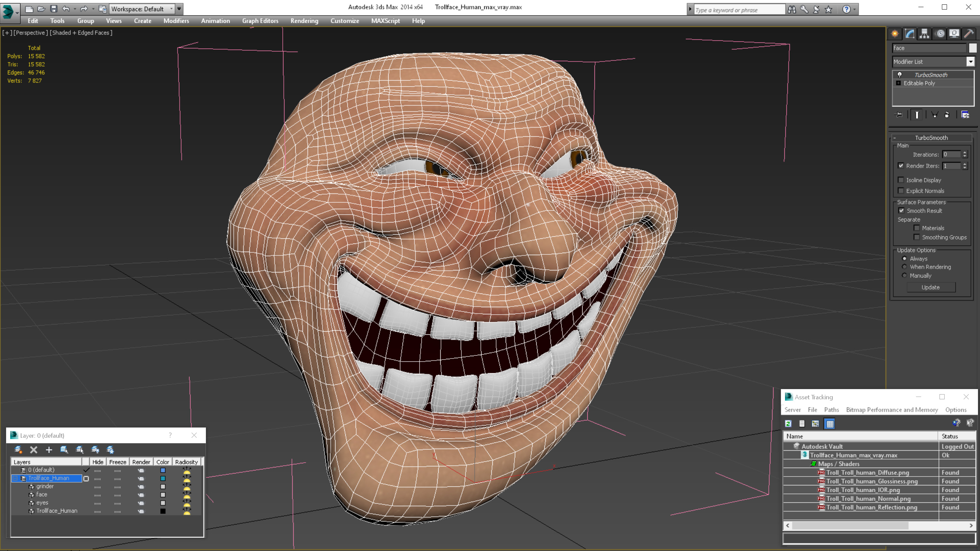The width and height of the screenshot is (980, 551).
Task: Open the Rendering menu in menu bar
Action: coord(304,21)
